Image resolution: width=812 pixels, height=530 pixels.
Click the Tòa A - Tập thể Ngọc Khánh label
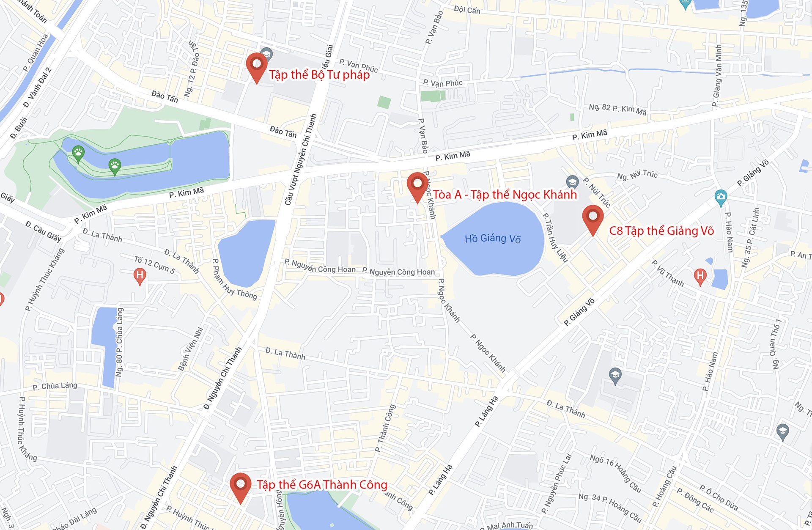(505, 195)
